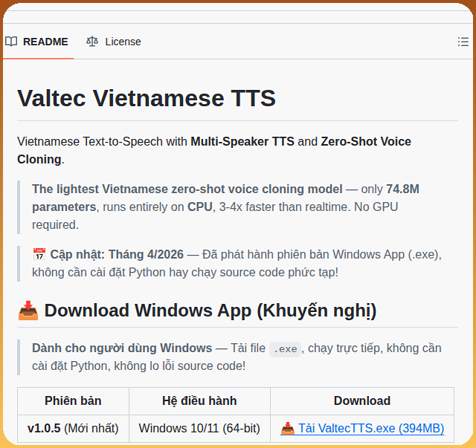Image resolution: width=476 pixels, height=448 pixels.
Task: Click the Valtec Vietnamese TTS heading
Action: tap(147, 98)
